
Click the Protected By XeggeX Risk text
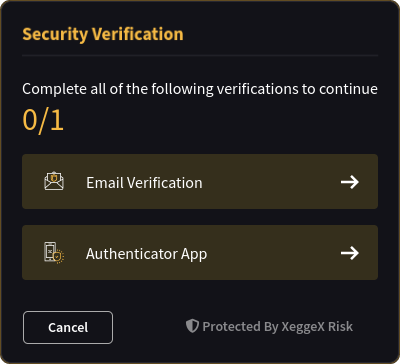[x=277, y=326]
